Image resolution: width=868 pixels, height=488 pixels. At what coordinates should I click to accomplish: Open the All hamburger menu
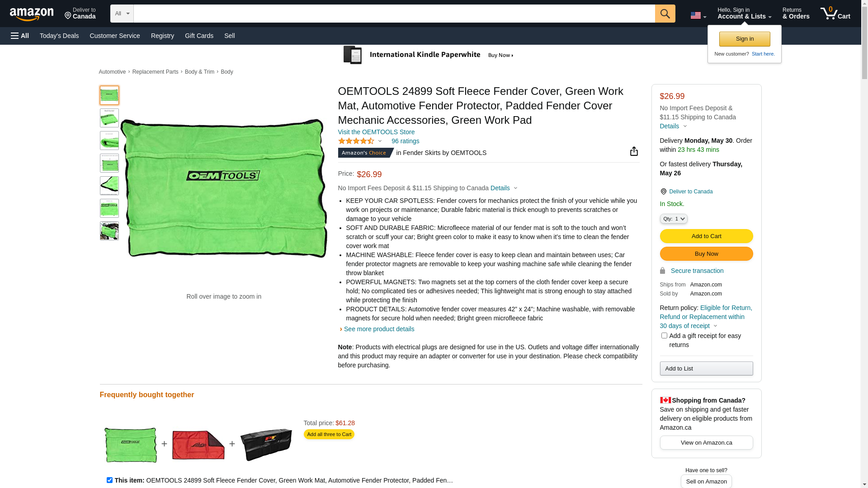coord(20,36)
